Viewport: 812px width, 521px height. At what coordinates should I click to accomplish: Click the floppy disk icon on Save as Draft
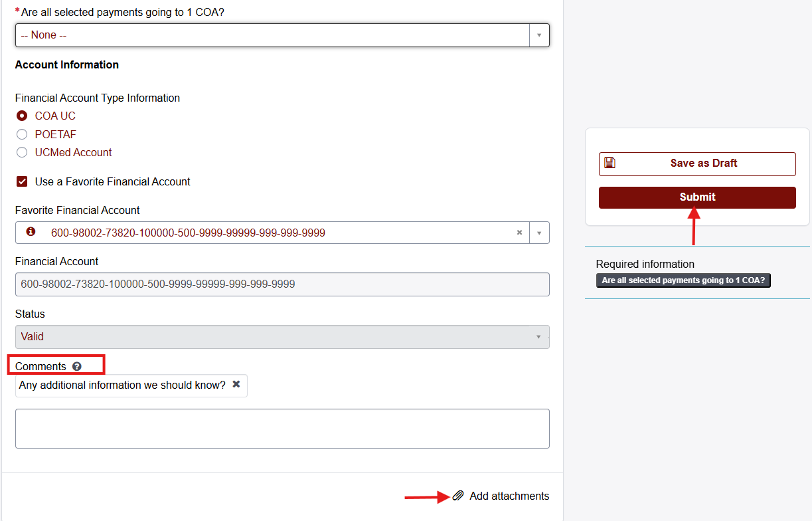[x=610, y=163]
